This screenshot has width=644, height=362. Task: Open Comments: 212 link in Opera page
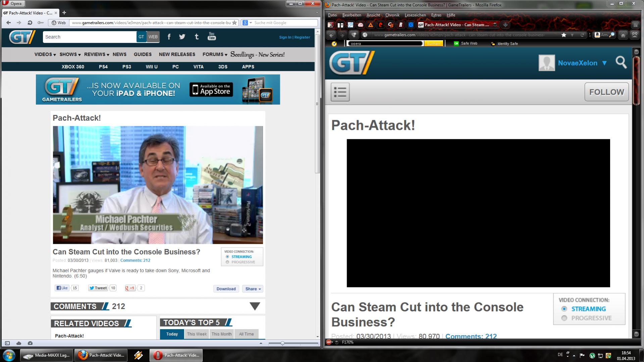pyautogui.click(x=135, y=260)
